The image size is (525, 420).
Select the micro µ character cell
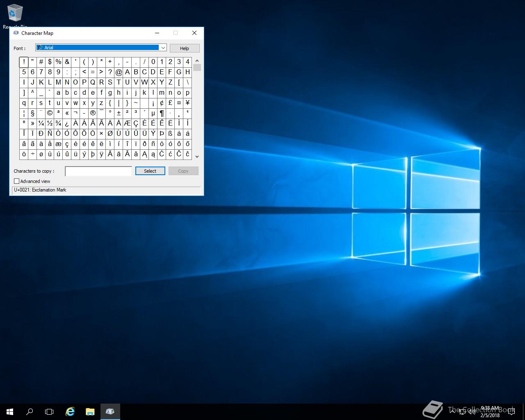coord(153,113)
